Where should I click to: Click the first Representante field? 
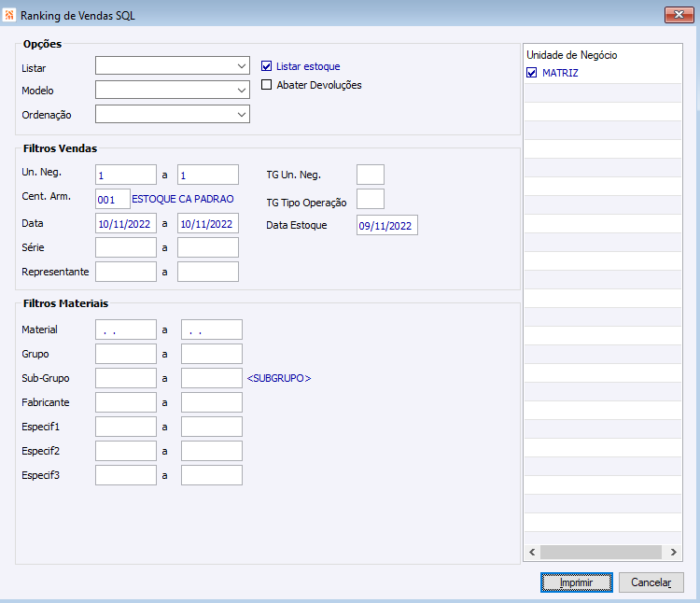[x=125, y=272]
